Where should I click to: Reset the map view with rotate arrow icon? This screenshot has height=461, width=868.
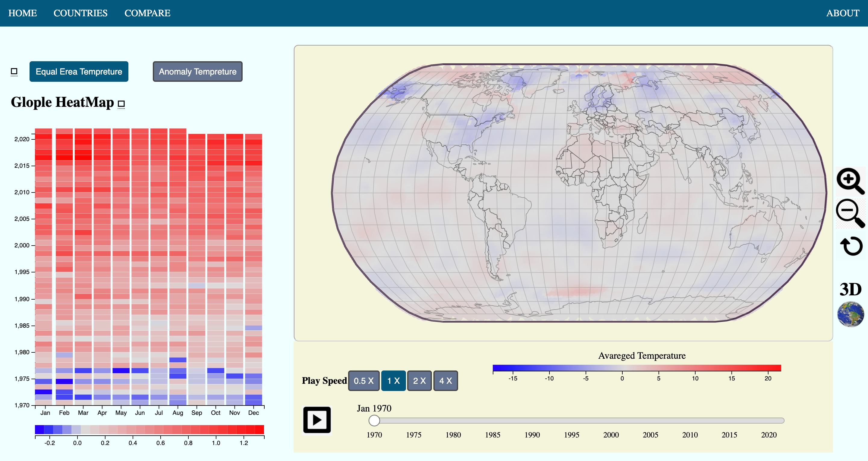[851, 246]
